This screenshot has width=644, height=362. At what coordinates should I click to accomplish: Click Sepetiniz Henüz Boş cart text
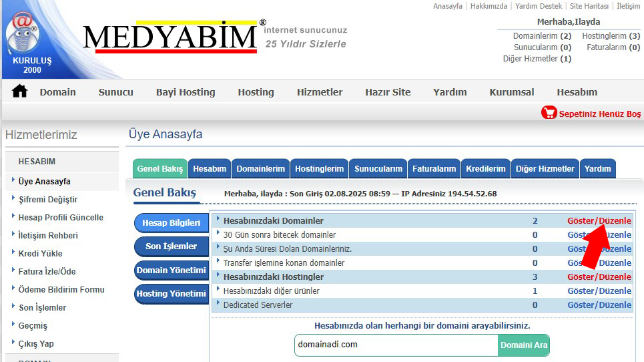tap(600, 114)
